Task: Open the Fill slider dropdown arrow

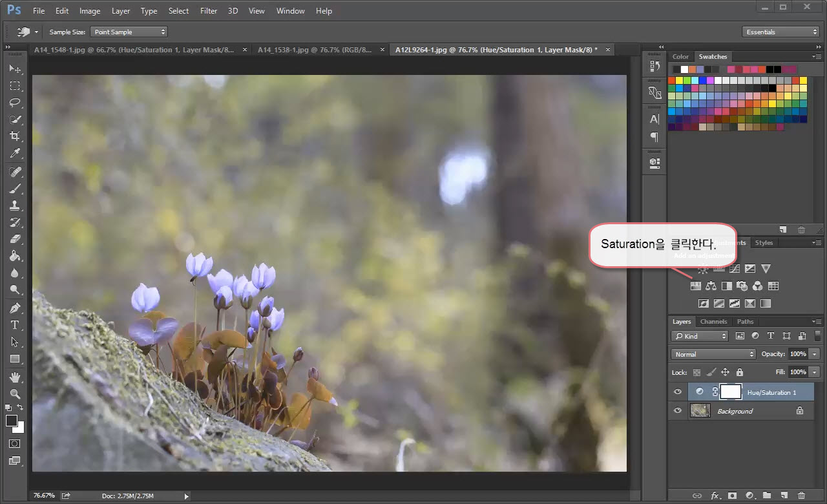Action: point(814,372)
